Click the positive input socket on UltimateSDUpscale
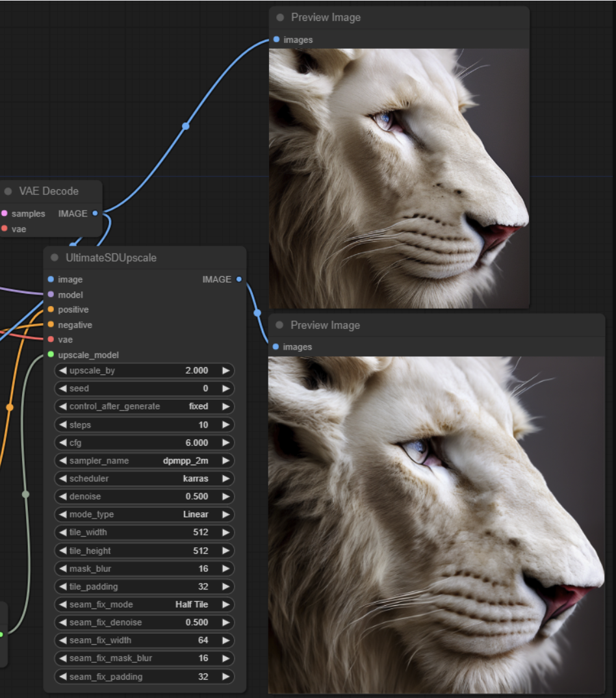This screenshot has height=698, width=616. click(51, 310)
